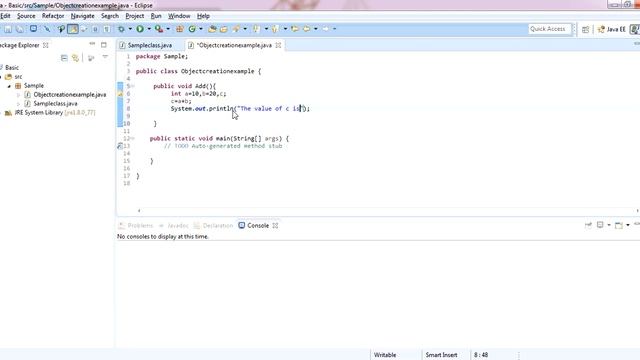Click the Next Annotation icon

click(x=256, y=29)
